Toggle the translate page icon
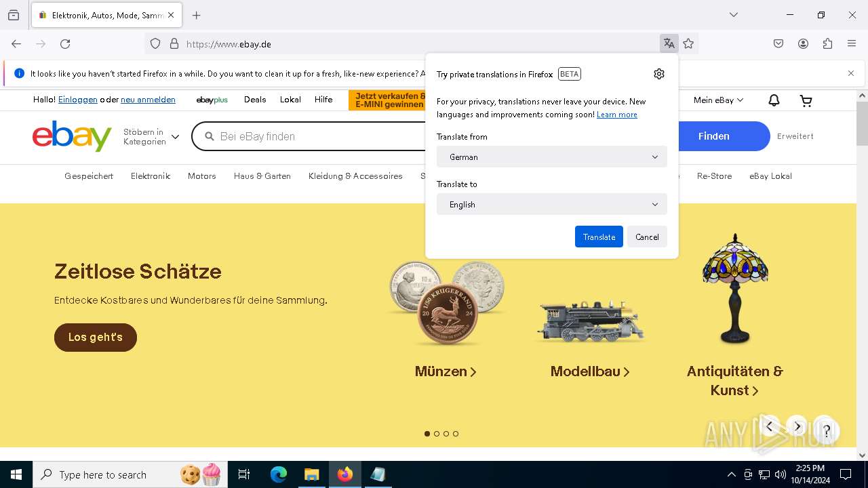Image resolution: width=868 pixels, height=488 pixels. (x=669, y=44)
